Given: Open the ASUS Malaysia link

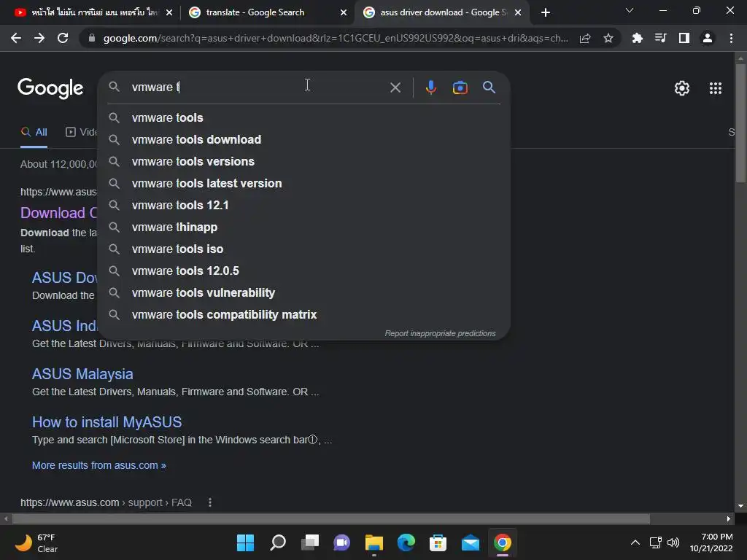Looking at the screenshot, I should click(82, 374).
